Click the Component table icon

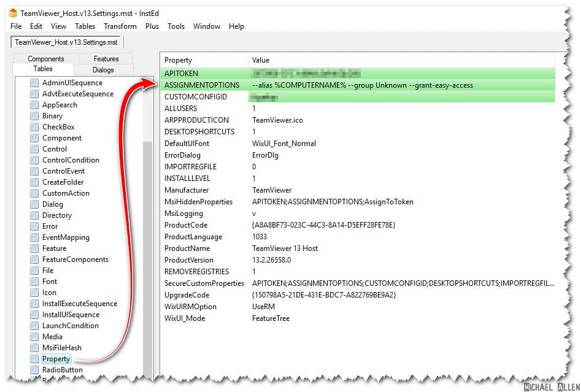(x=34, y=138)
